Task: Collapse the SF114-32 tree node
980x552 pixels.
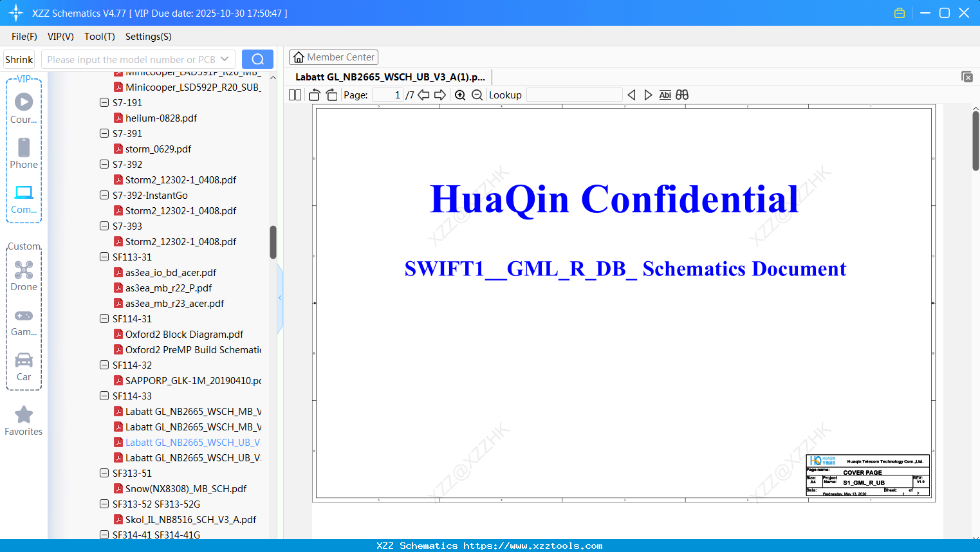Action: [x=104, y=365]
